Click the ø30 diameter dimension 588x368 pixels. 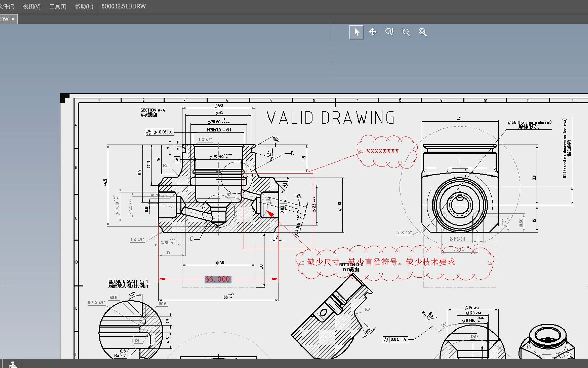point(339,206)
